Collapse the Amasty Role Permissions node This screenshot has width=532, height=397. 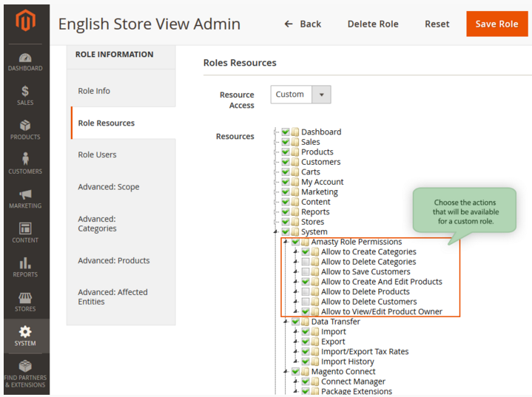tap(286, 242)
